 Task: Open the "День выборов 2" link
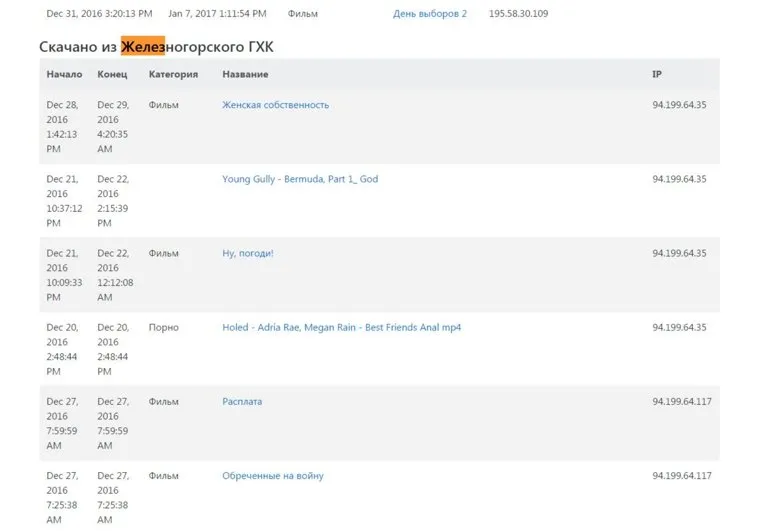tap(430, 14)
